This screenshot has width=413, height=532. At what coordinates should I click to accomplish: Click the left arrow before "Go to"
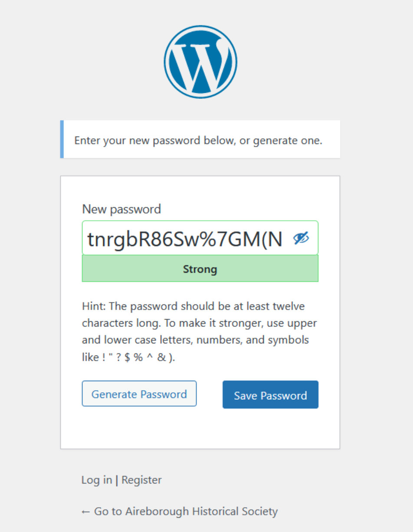(85, 512)
